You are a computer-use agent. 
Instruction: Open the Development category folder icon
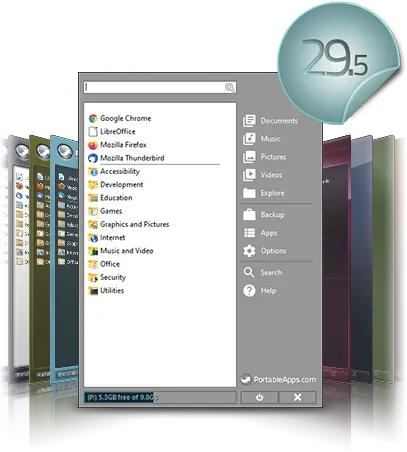pos(93,185)
